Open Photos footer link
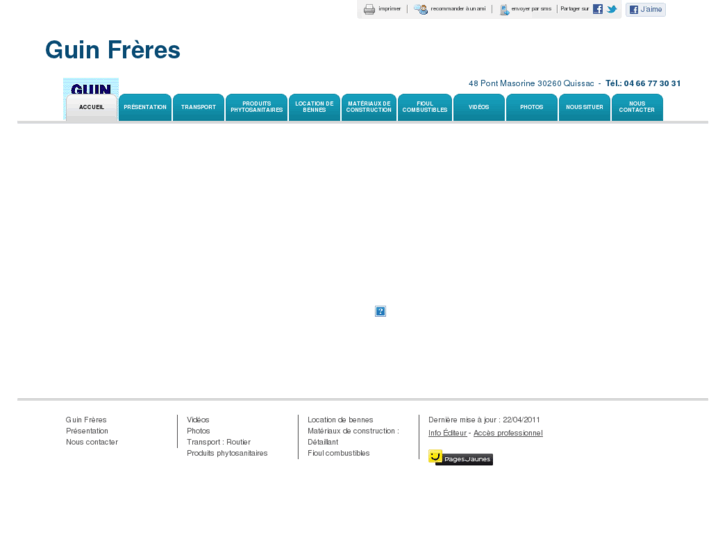The height and width of the screenshot is (545, 727). (198, 431)
